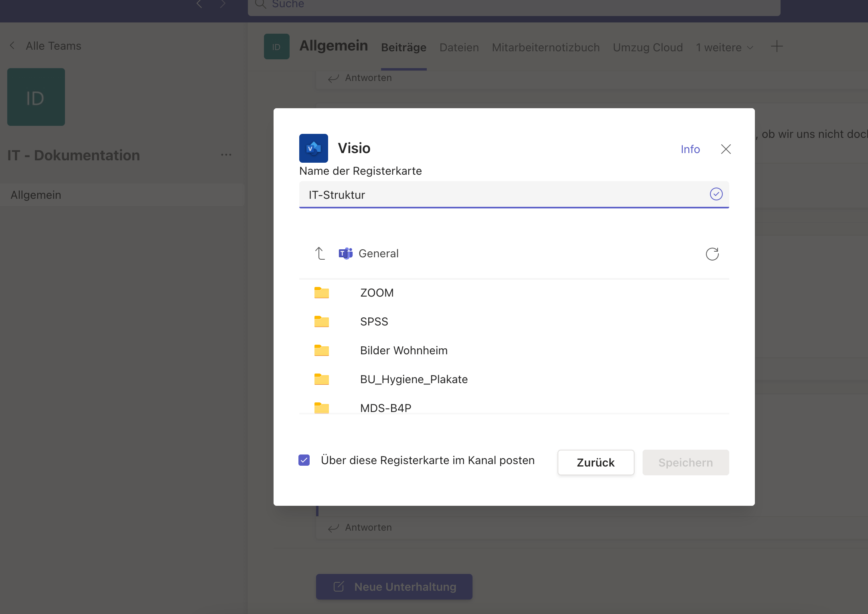
Task: Expand the 1 weitere tabs dropdown
Action: pyautogui.click(x=724, y=47)
